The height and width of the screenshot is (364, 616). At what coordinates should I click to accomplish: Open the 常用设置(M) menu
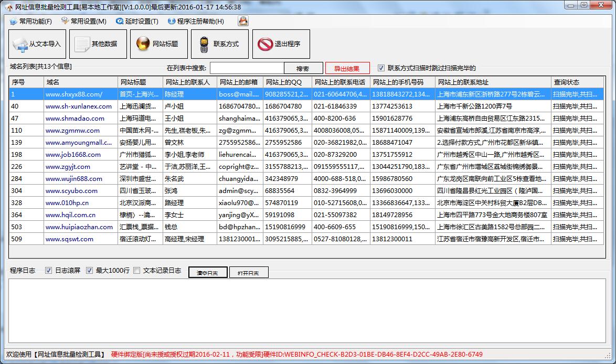click(84, 22)
